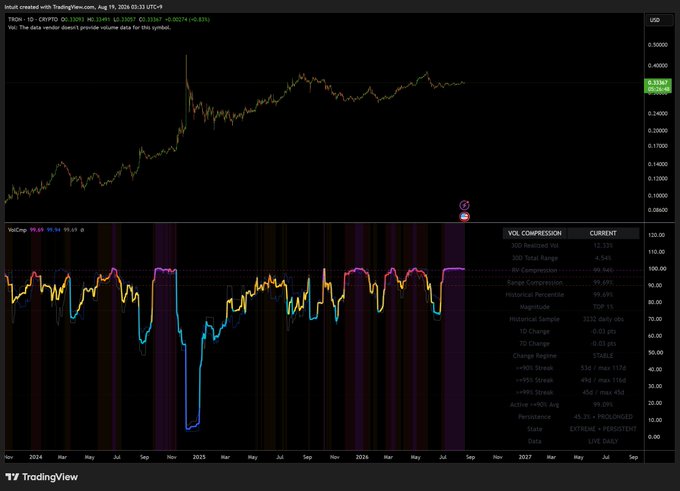
Task: Click the 0.50000 price axis label
Action: click(657, 45)
